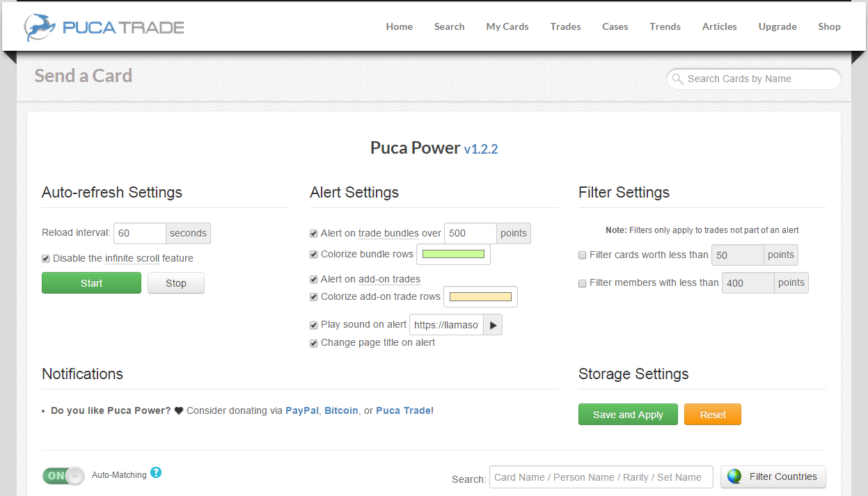Open the PayPal donation link
This screenshot has width=868, height=496.
point(302,410)
